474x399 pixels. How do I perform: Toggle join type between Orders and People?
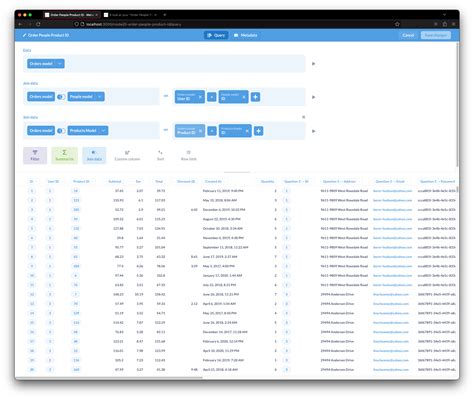point(61,97)
